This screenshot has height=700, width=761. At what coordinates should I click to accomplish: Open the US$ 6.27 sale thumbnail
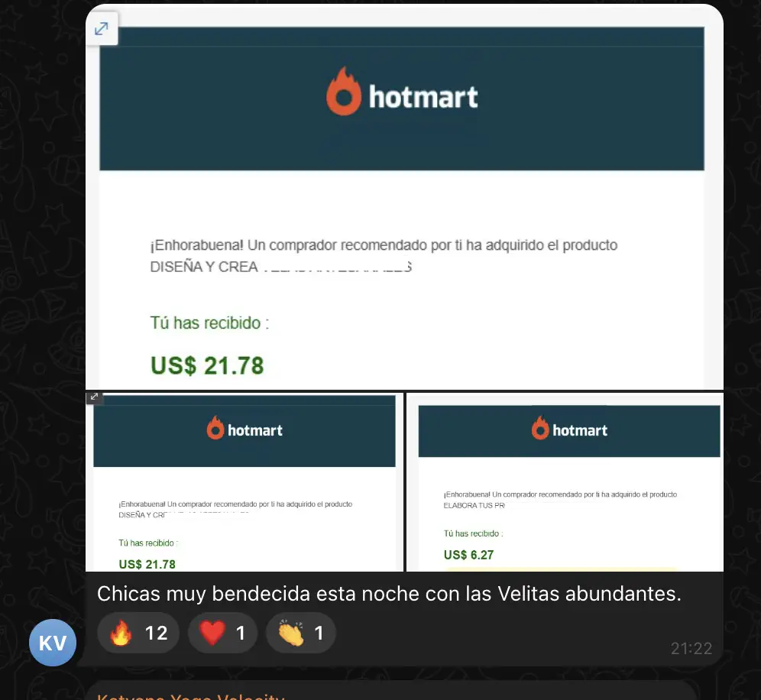click(x=565, y=482)
